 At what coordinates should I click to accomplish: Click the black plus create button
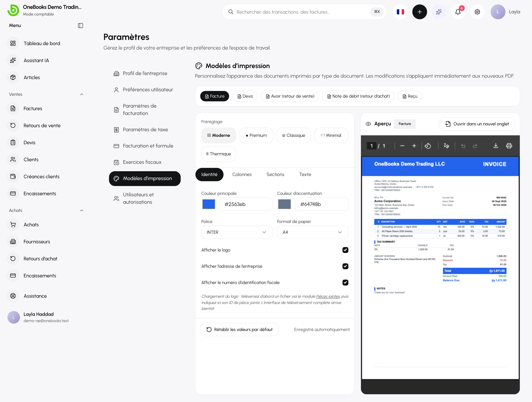click(420, 12)
